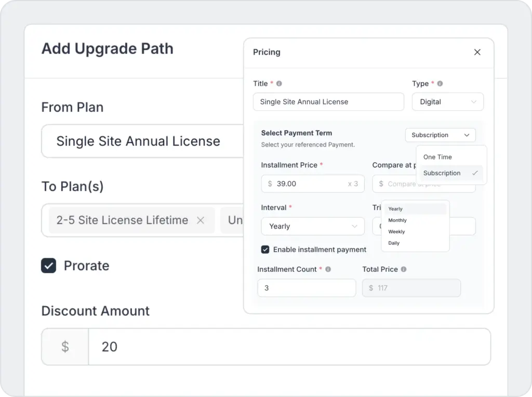
Task: Select One Time from payment term menu
Action: tap(437, 157)
